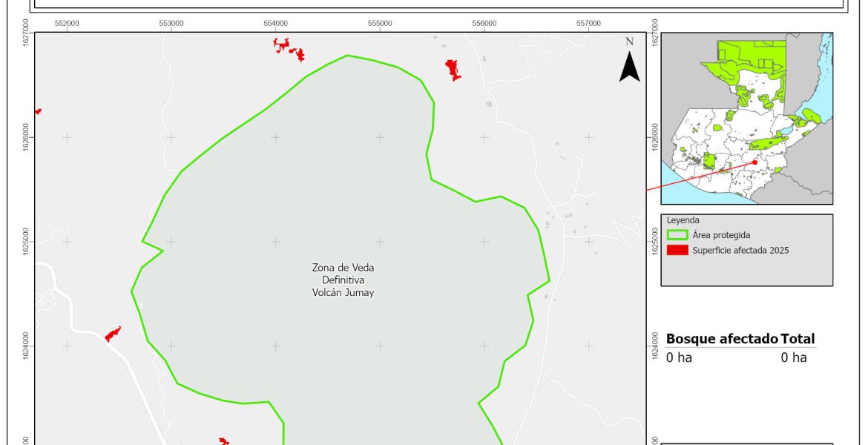
Task: Select red affected patch near 555700 easting
Action: coord(453,70)
